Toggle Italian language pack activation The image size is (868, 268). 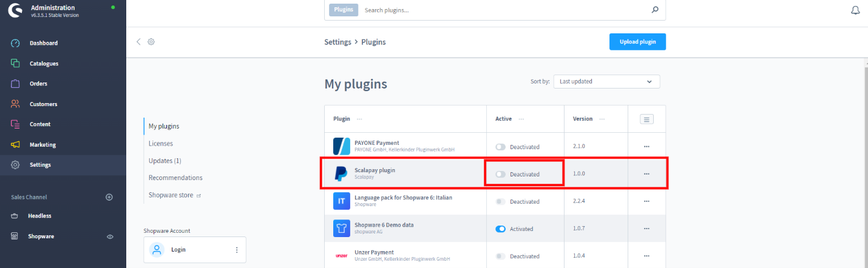click(500, 201)
